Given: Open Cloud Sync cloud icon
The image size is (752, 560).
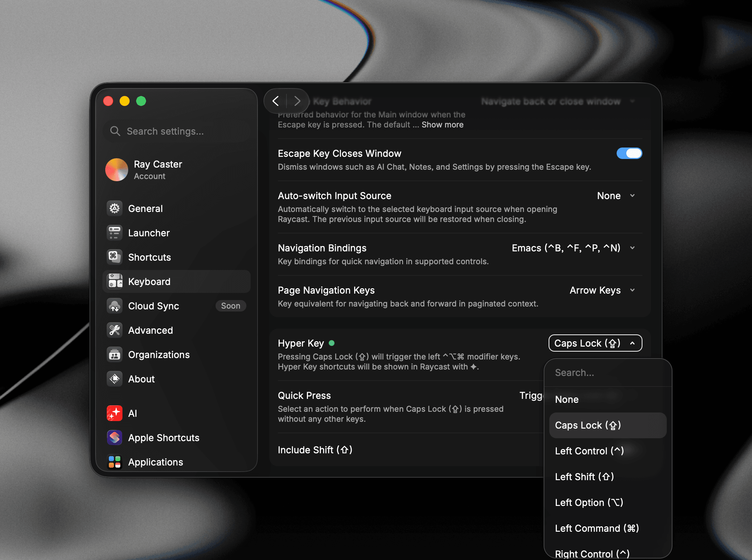Looking at the screenshot, I should coord(115,306).
